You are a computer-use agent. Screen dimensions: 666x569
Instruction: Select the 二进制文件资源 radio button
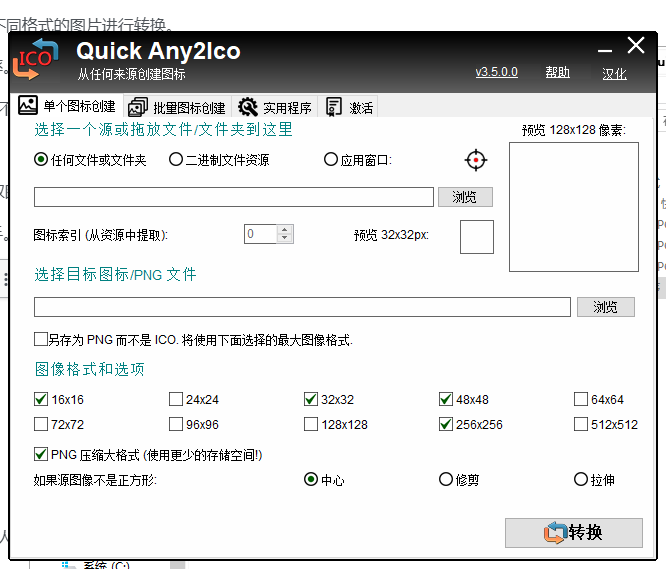tap(175, 160)
